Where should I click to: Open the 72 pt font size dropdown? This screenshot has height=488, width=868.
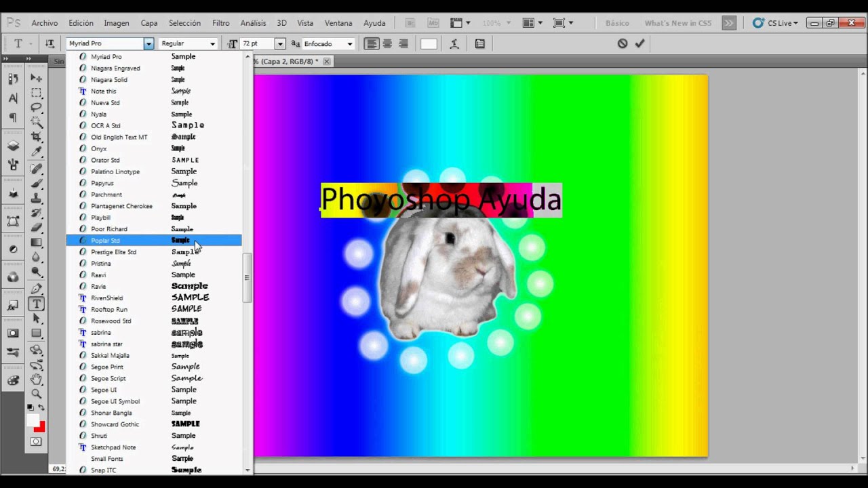pos(279,43)
